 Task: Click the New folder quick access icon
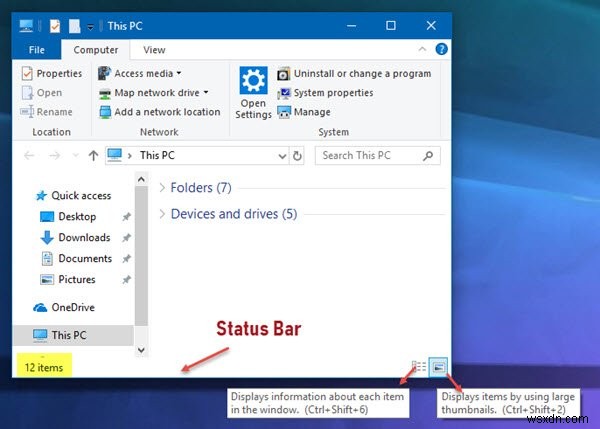74,26
